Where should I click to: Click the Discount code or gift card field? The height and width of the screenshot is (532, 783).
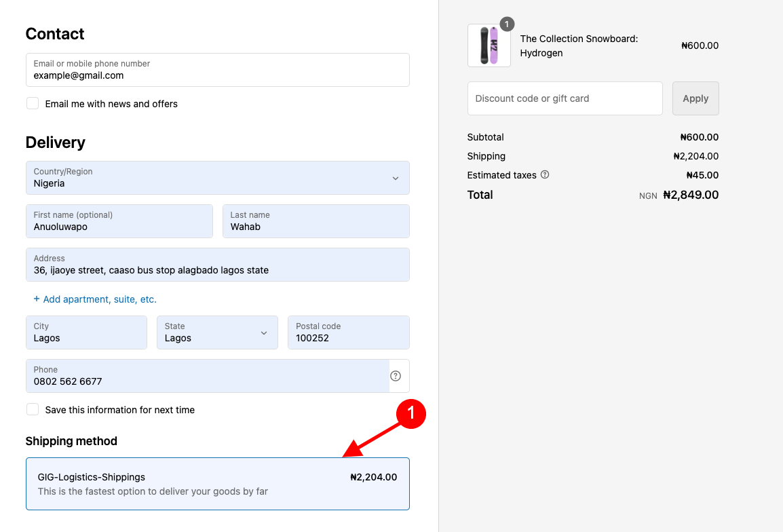(x=565, y=98)
